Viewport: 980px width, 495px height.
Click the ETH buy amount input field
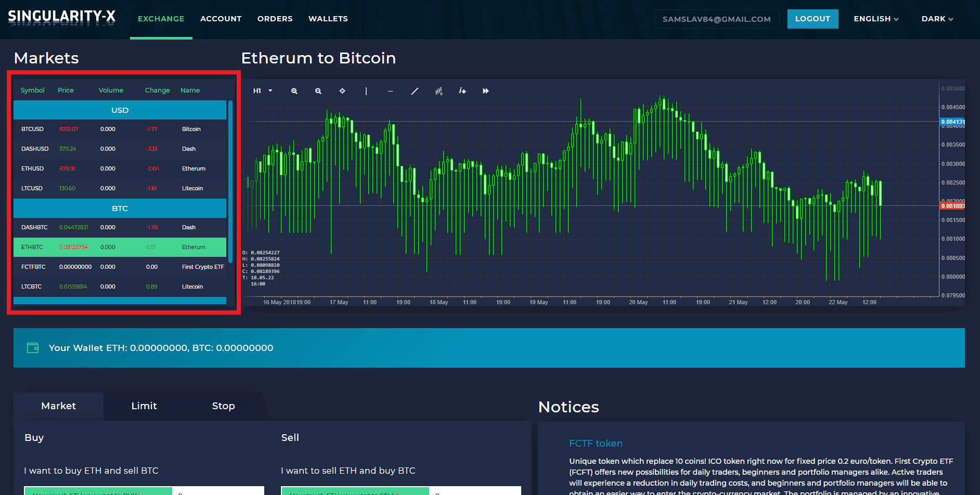[x=218, y=492]
